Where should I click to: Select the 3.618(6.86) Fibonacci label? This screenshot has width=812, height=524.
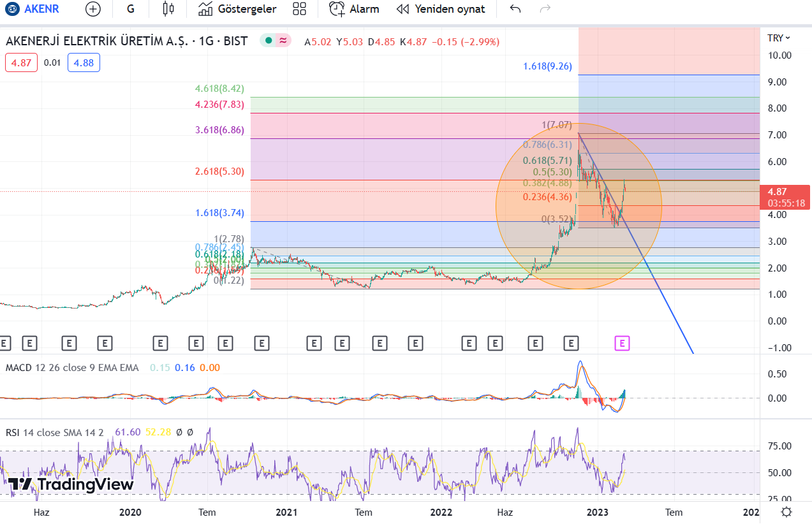(220, 130)
